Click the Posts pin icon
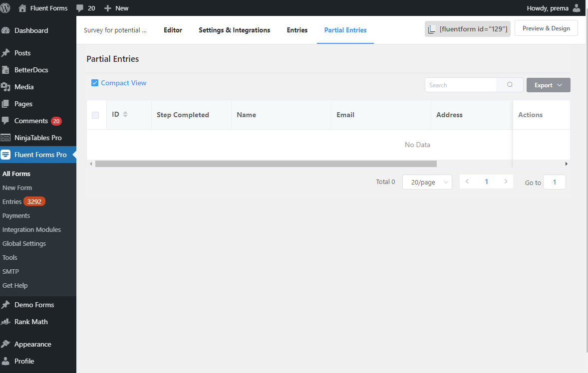The width and height of the screenshot is (588, 373). 5,53
